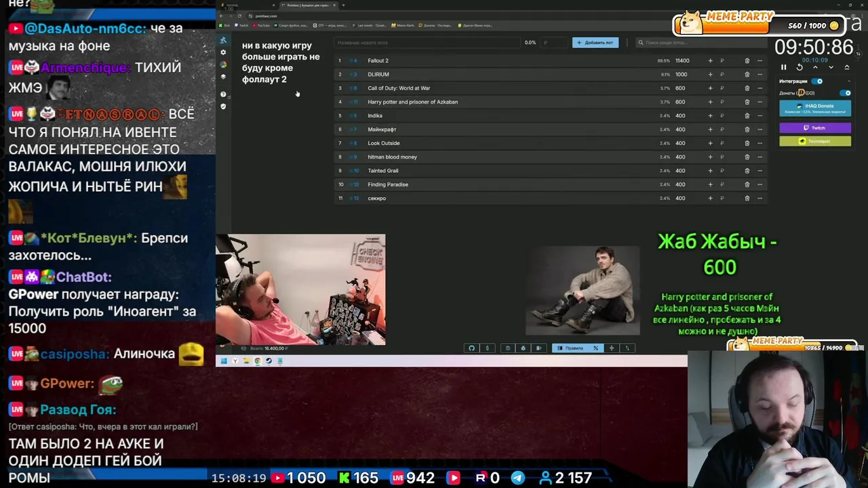
Task: Open Steam from the taskbar
Action: [269, 361]
